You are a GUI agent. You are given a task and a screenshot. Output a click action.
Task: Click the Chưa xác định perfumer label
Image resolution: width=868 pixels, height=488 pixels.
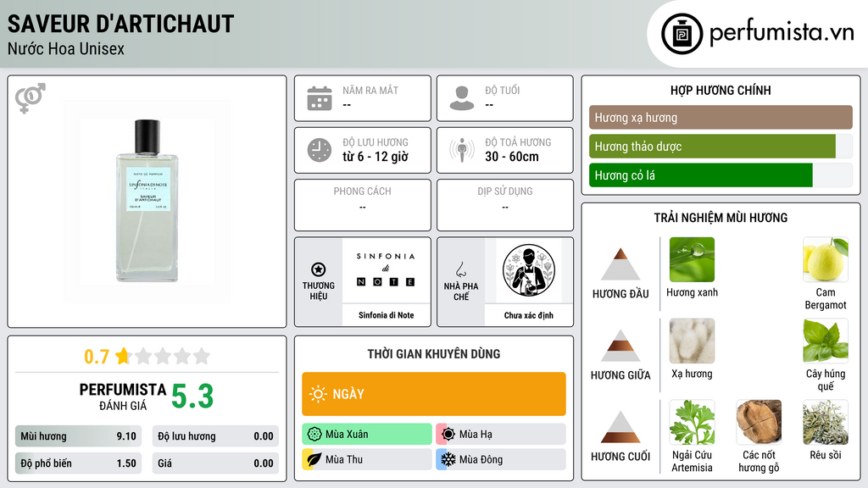(529, 315)
